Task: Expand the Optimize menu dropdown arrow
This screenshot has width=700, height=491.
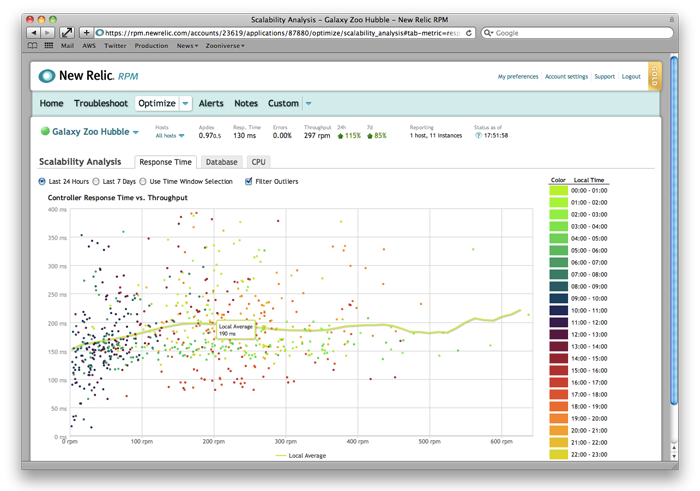Action: 185,103
